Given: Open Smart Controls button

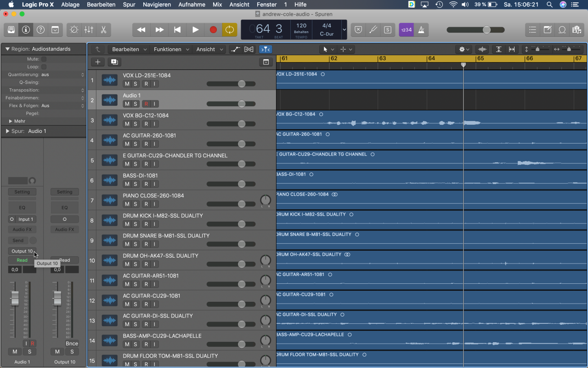Looking at the screenshot, I should [74, 29].
